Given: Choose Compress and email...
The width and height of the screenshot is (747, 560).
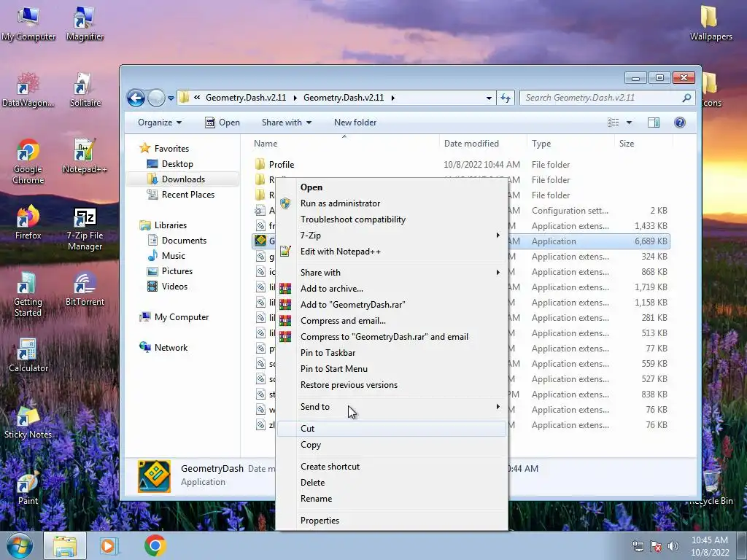Looking at the screenshot, I should pos(392,321).
